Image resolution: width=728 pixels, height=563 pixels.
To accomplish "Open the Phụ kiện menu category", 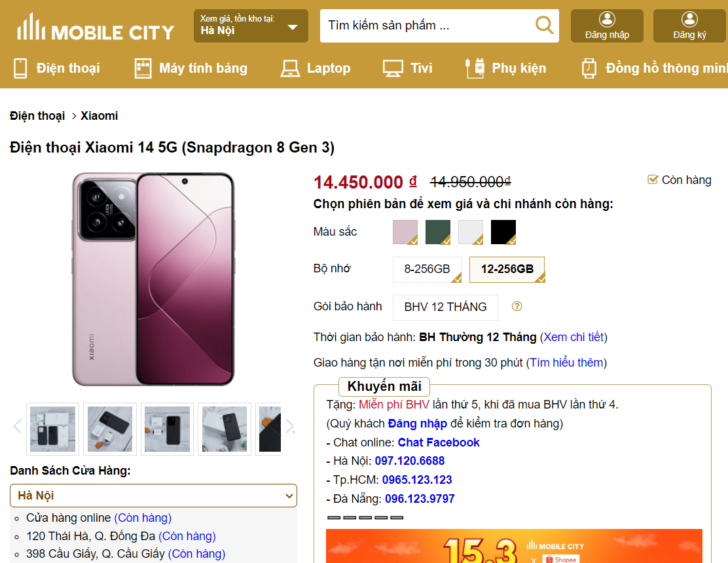I will pyautogui.click(x=505, y=68).
